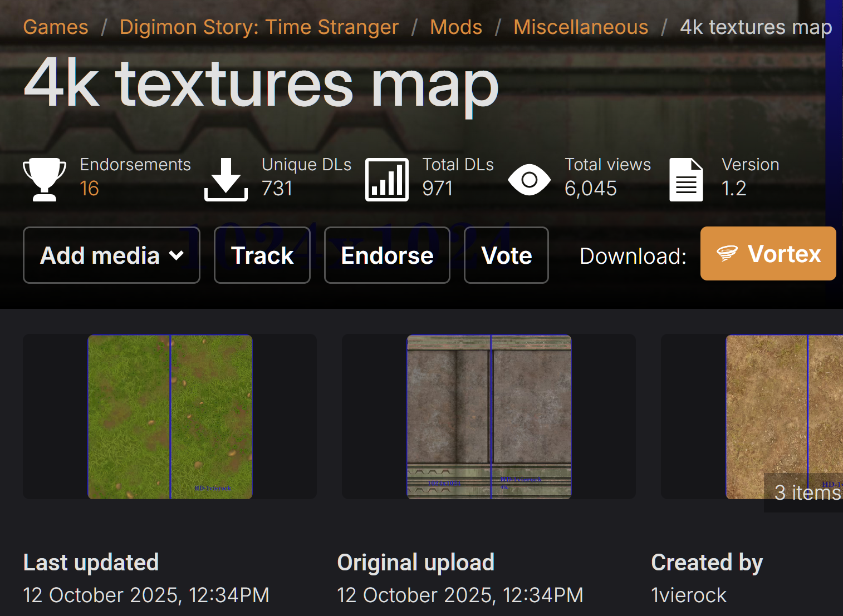Click the Original upload date text
Image resolution: width=843 pixels, height=616 pixels.
pyautogui.click(x=460, y=595)
